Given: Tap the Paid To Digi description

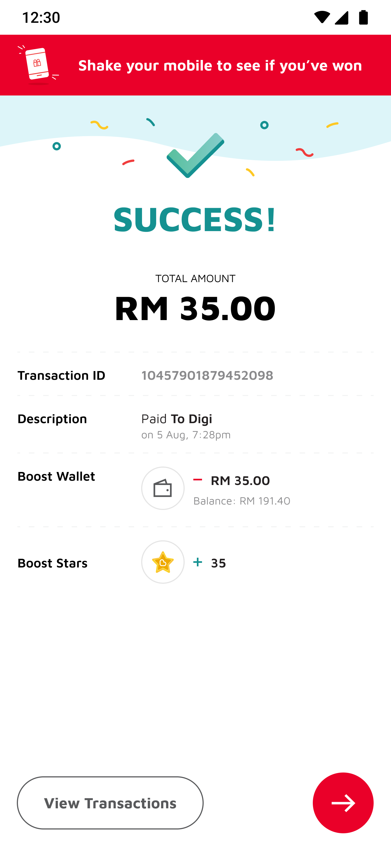Looking at the screenshot, I should [x=176, y=419].
